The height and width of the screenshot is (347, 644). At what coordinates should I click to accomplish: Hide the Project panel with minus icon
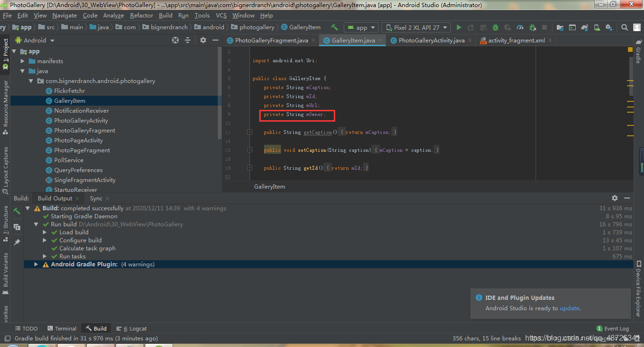[x=215, y=40]
